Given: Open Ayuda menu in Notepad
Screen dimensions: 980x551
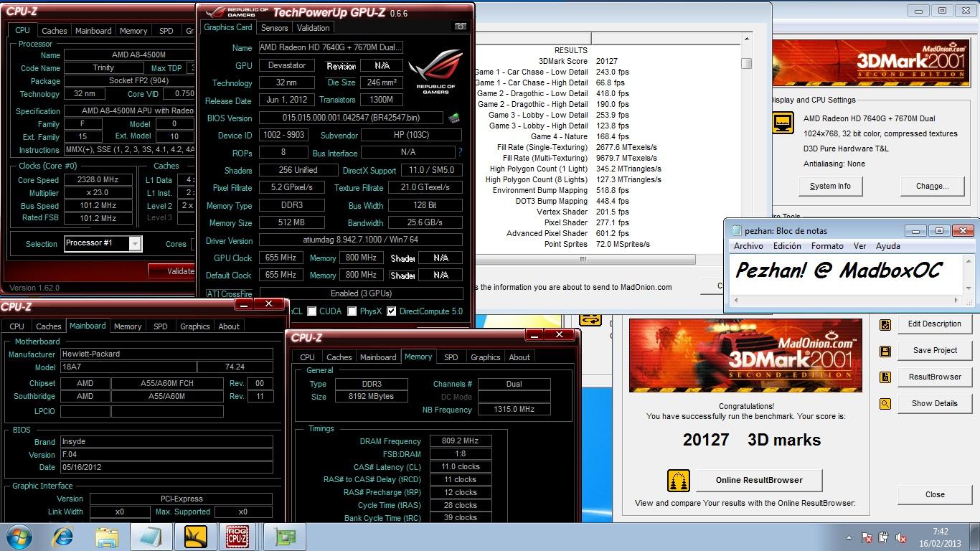Looking at the screenshot, I should [x=887, y=246].
